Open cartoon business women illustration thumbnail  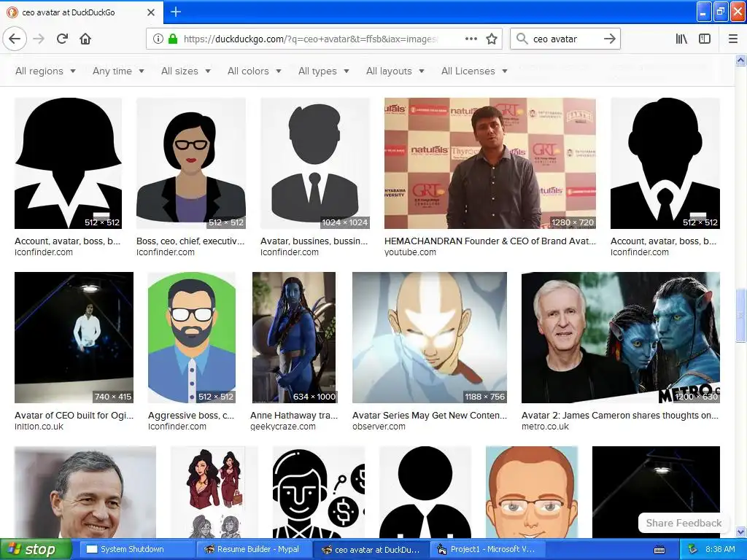[x=214, y=492]
